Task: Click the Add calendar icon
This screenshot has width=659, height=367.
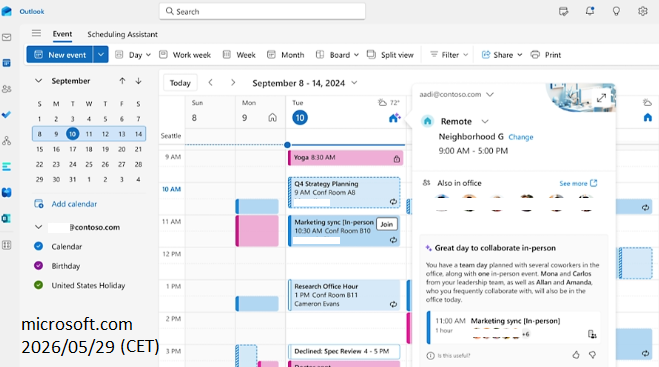Action: point(39,204)
